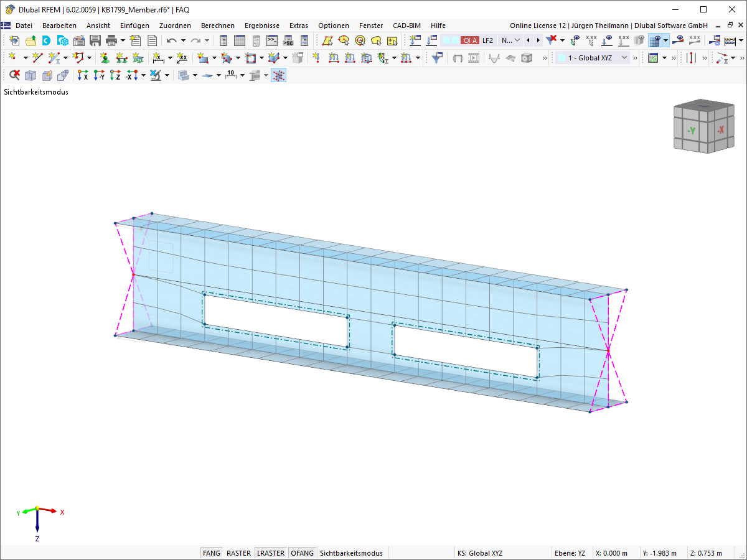Toggle show result values x.xx icon
Viewport: 747px width, 560px height.
point(695,40)
